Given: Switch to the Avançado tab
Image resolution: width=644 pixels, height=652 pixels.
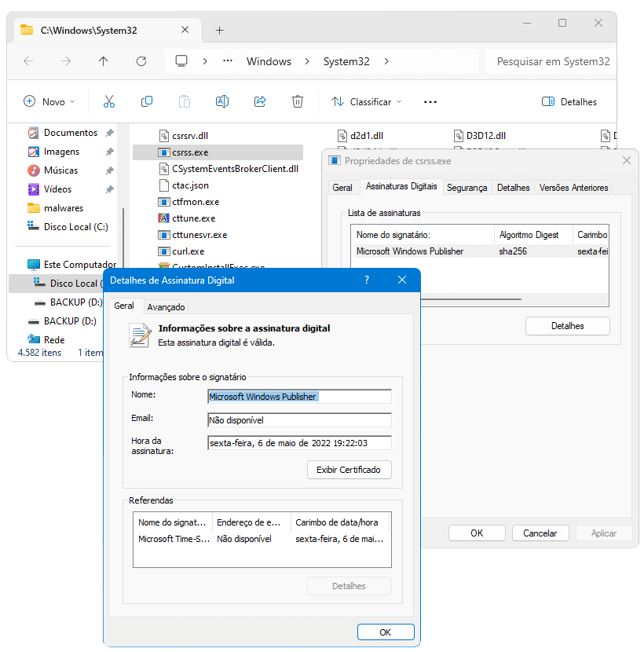Looking at the screenshot, I should [x=166, y=307].
